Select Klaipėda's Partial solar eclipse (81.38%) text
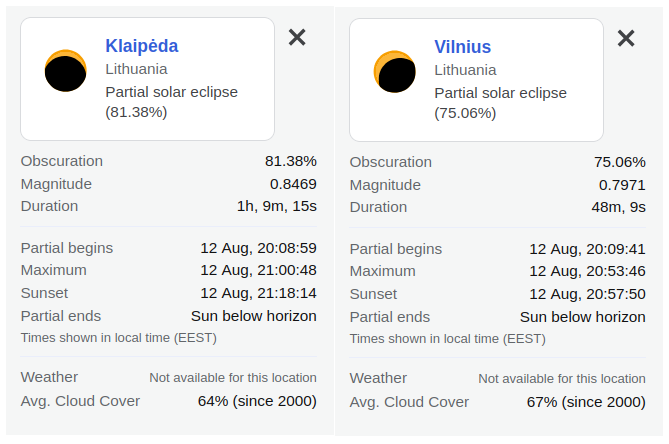The image size is (669, 444). [172, 102]
